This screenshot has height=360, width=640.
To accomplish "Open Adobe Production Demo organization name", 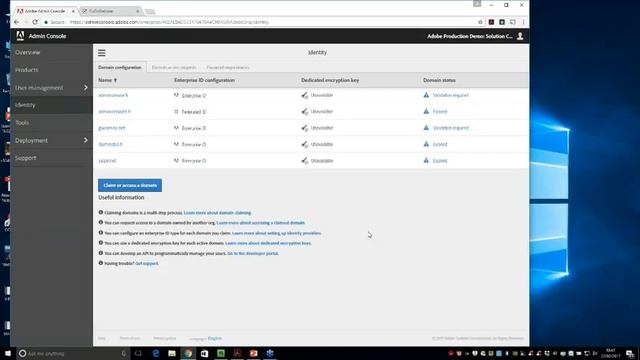I will click(x=469, y=36).
